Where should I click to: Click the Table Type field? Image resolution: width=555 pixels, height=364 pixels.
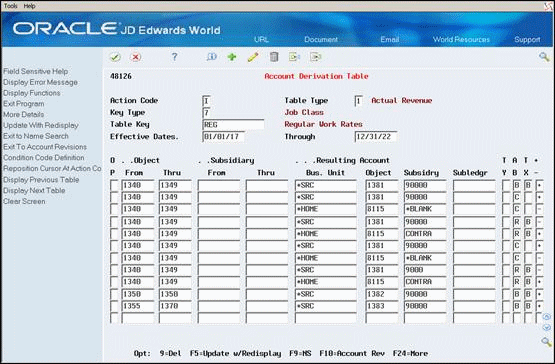coord(359,101)
